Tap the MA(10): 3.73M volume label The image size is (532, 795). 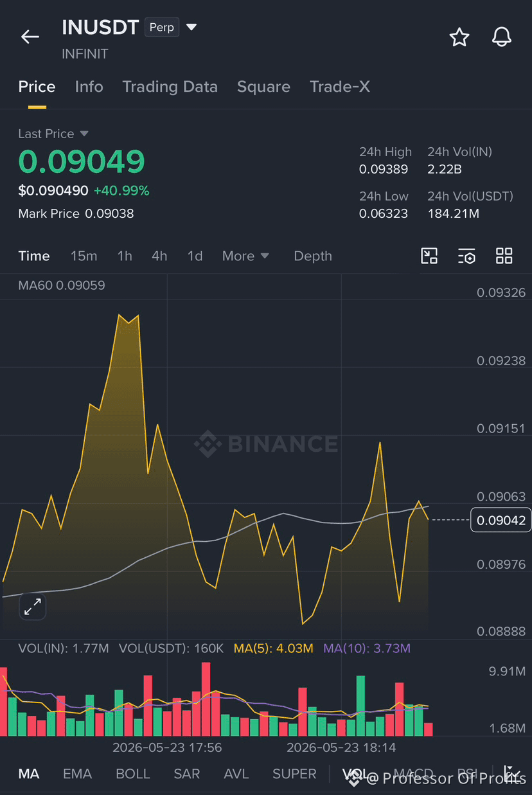click(367, 648)
